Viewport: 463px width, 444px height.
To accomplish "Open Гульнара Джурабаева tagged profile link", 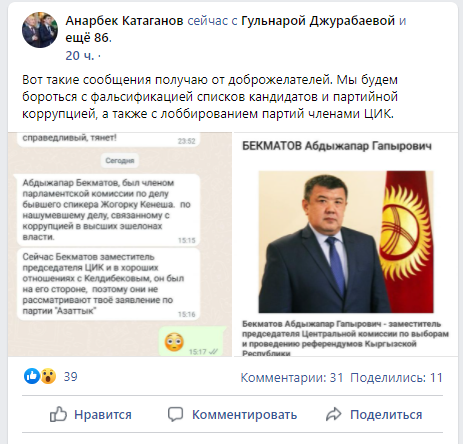I will pyautogui.click(x=318, y=21).
